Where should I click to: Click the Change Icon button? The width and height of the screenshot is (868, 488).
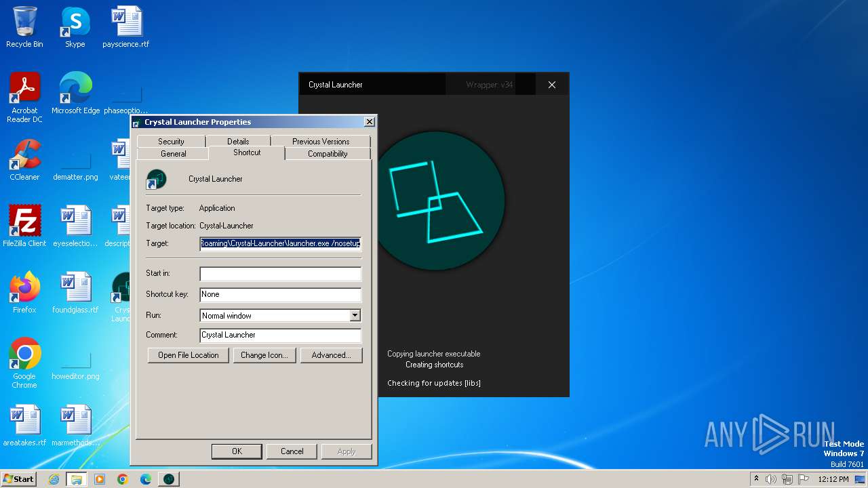264,355
